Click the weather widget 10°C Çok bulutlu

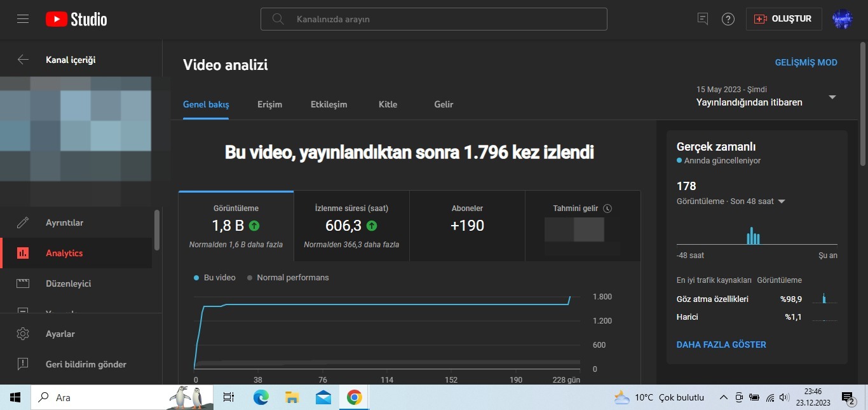tap(660, 397)
